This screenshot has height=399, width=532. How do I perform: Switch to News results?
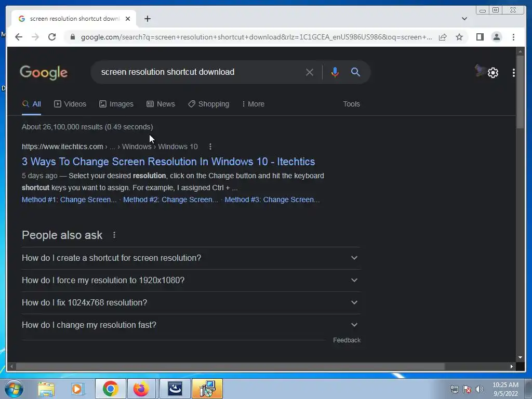pos(161,104)
